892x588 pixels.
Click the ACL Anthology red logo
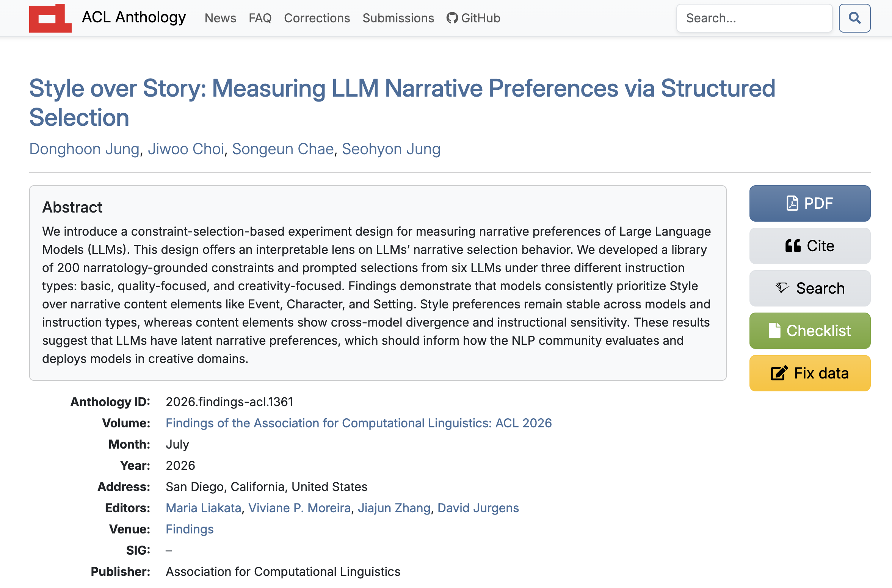[50, 18]
